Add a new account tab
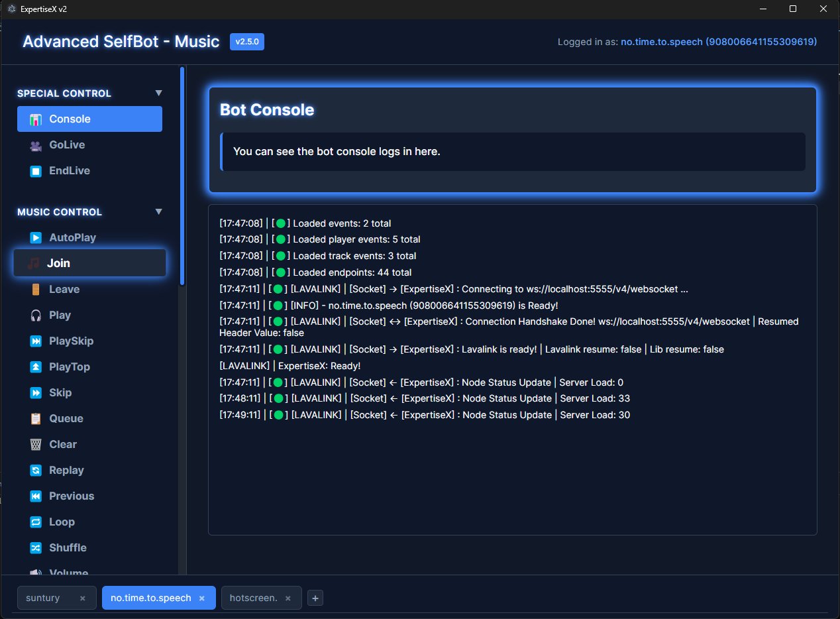Image resolution: width=840 pixels, height=619 pixels. (x=316, y=598)
